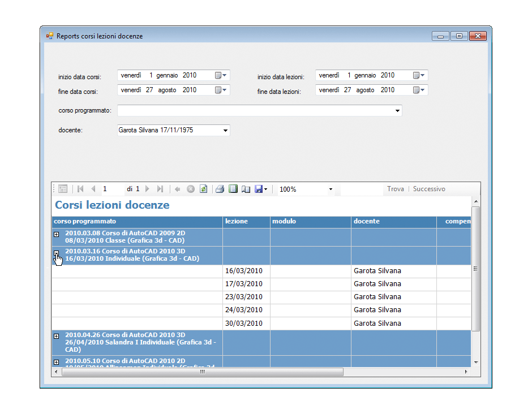This screenshot has height=414, width=532.
Task: Refresh the report
Action: pos(203,189)
